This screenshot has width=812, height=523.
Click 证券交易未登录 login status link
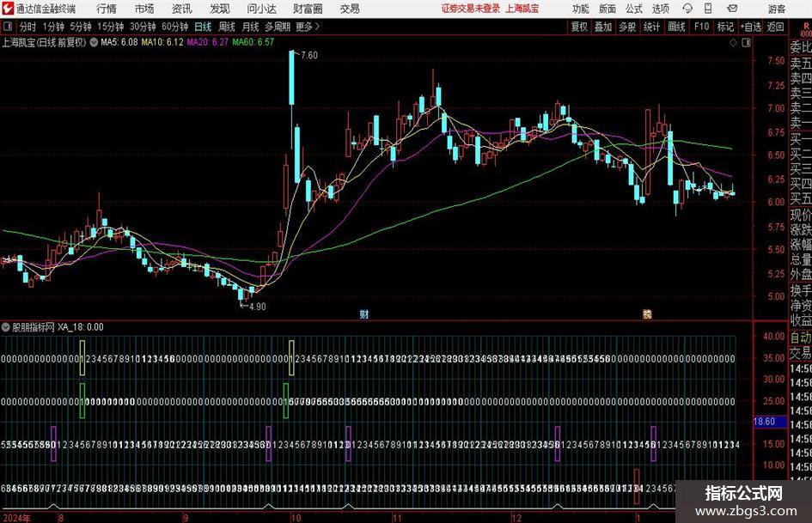(x=471, y=9)
